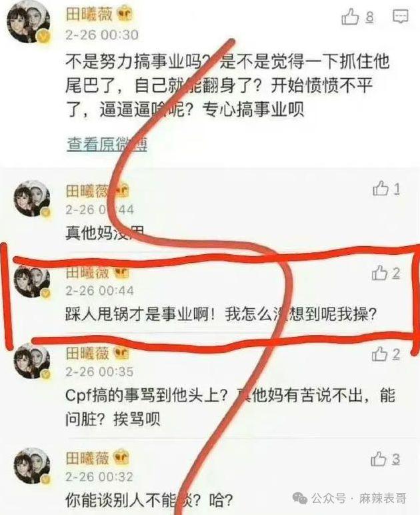Like the comment posted at 00:44 with 1 like
Screen dimensions: 420x515
click(x=380, y=189)
